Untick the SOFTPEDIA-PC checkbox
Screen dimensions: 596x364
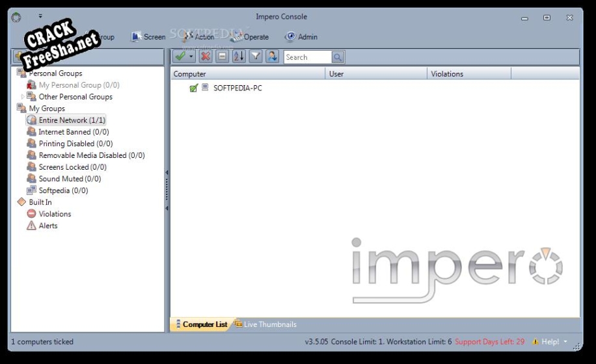[x=193, y=88]
